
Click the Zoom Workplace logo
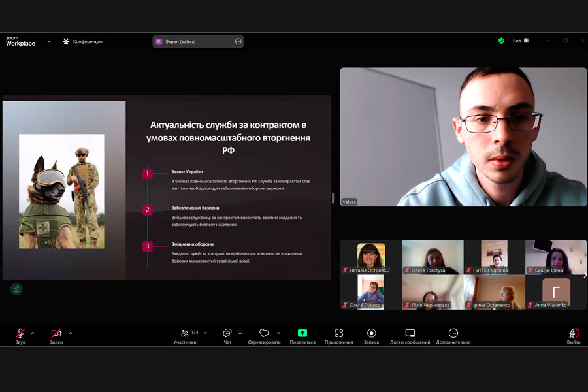(x=20, y=41)
